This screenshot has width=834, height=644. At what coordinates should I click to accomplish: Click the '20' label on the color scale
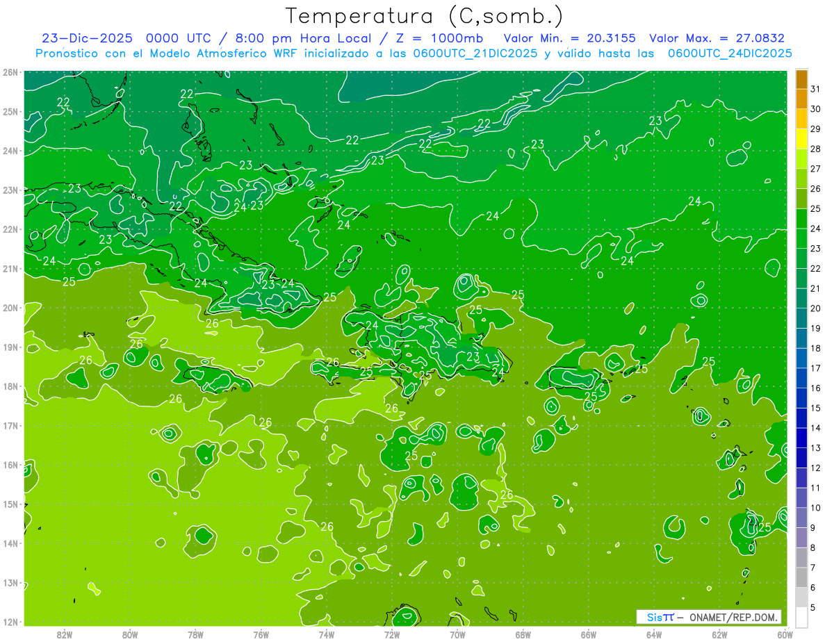[x=816, y=308]
